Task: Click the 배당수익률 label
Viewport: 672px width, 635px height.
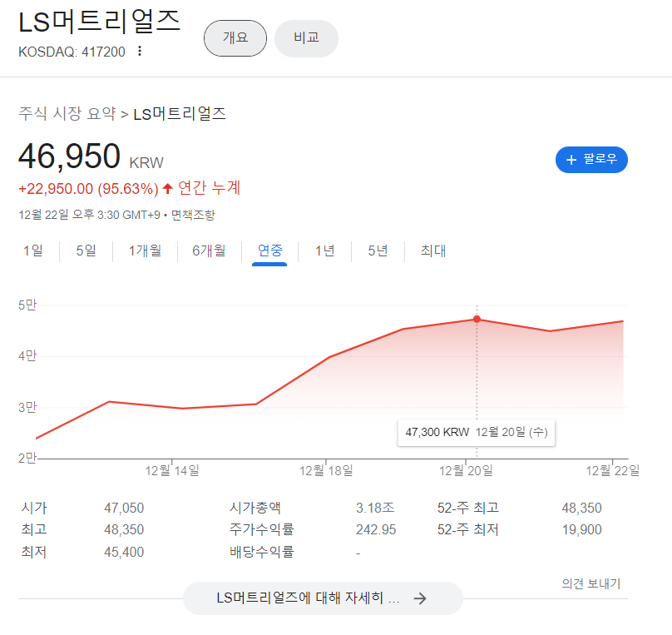Action: 262,552
